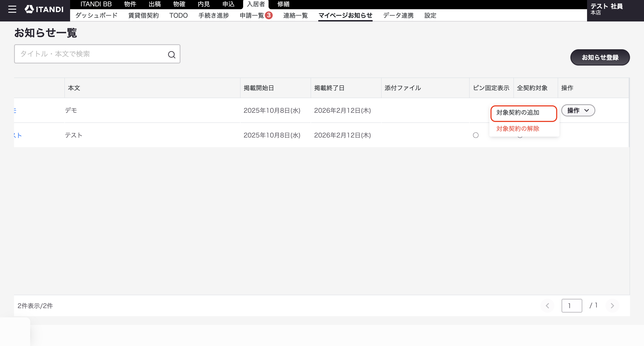Image resolution: width=644 pixels, height=346 pixels.
Task: Click the ピン固定表示 column header
Action: pos(491,88)
